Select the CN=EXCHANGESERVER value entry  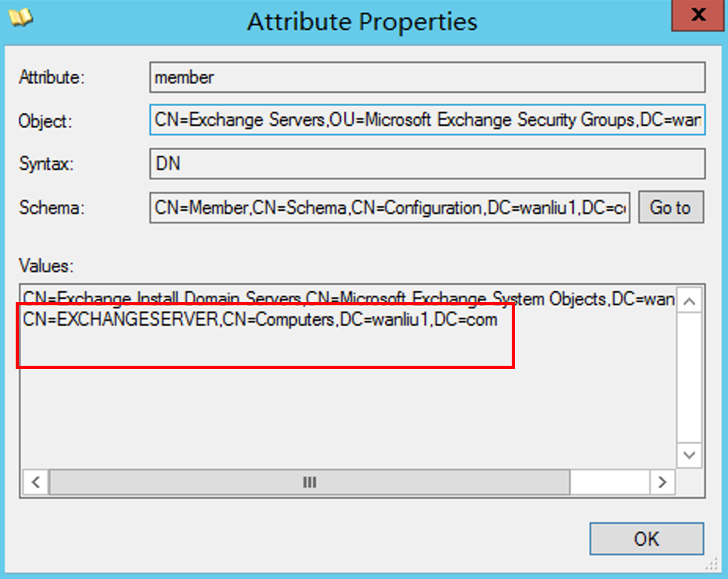[x=260, y=319]
